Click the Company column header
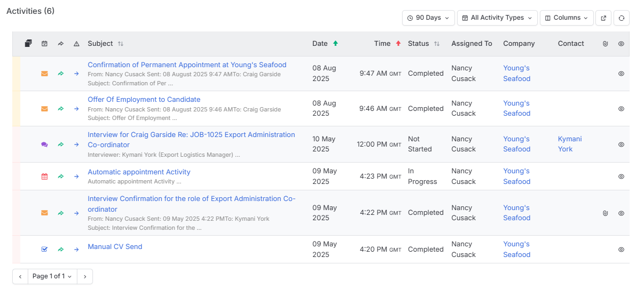 click(x=519, y=44)
